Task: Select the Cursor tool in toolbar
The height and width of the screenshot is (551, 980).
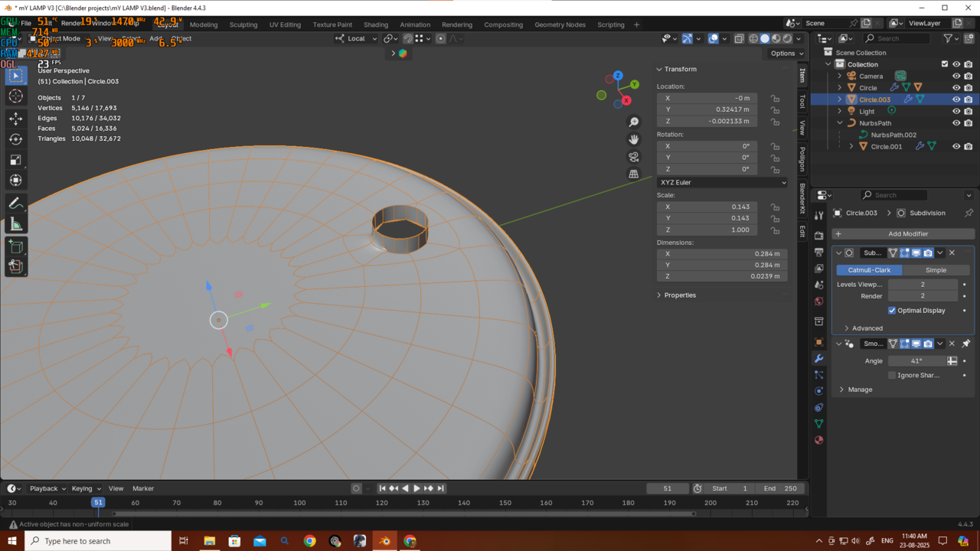Action: [15, 96]
